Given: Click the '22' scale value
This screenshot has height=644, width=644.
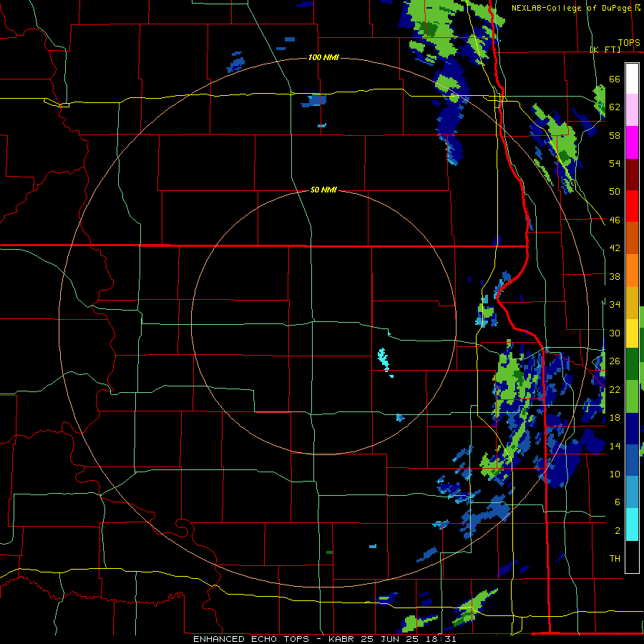Looking at the screenshot, I should tap(615, 389).
